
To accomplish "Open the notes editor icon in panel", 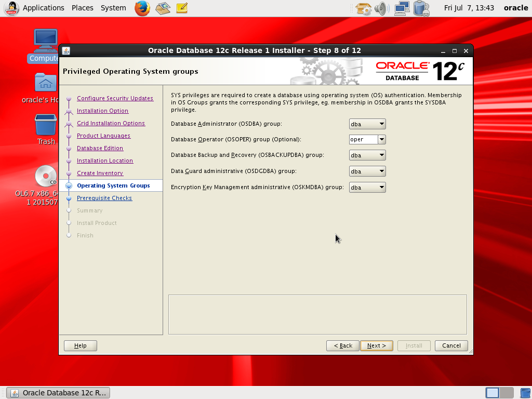I will [182, 8].
